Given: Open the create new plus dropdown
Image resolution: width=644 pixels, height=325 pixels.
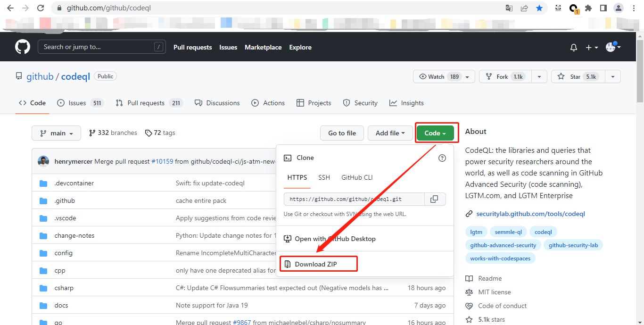Looking at the screenshot, I should pyautogui.click(x=592, y=48).
